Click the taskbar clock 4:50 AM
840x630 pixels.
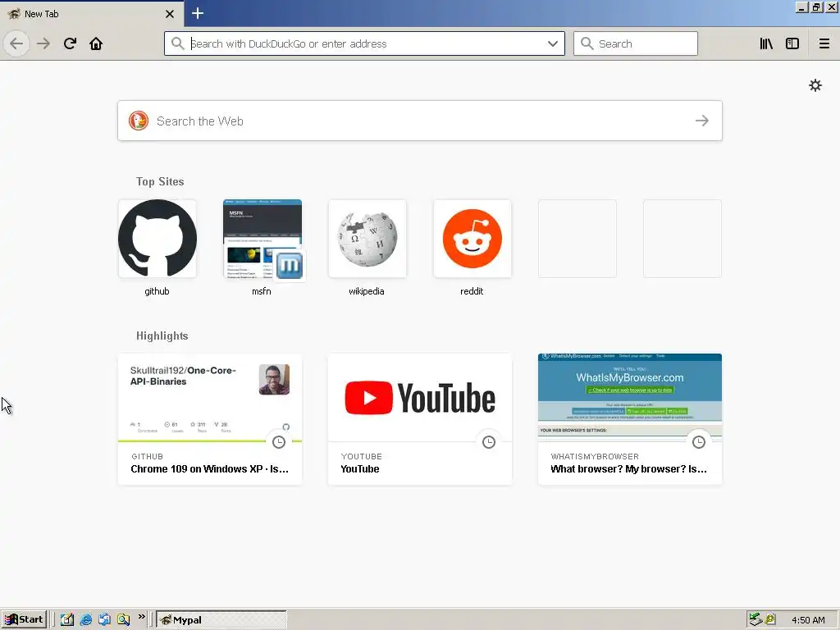(x=808, y=620)
